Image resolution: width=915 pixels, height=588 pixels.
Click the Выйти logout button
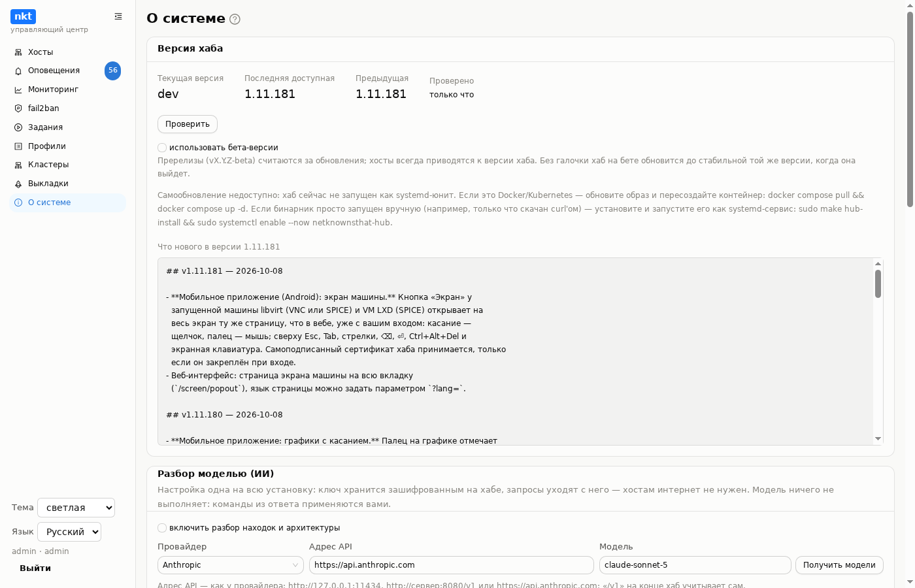(x=35, y=568)
